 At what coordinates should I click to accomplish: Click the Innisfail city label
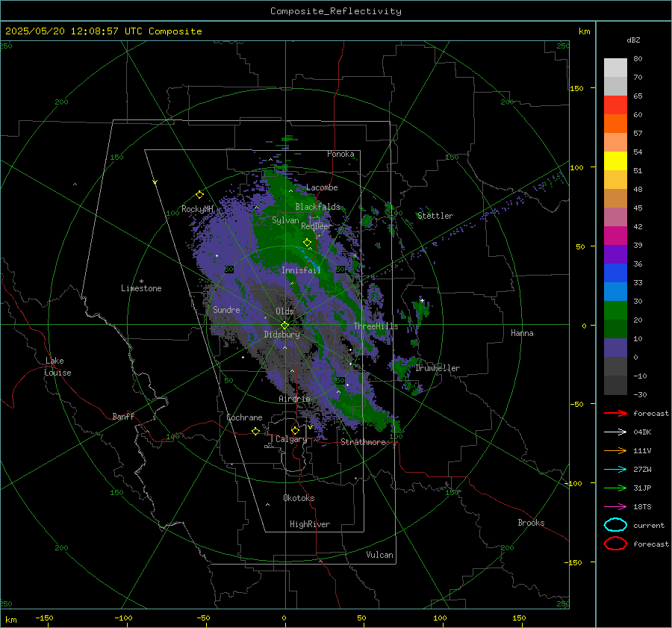pyautogui.click(x=301, y=270)
